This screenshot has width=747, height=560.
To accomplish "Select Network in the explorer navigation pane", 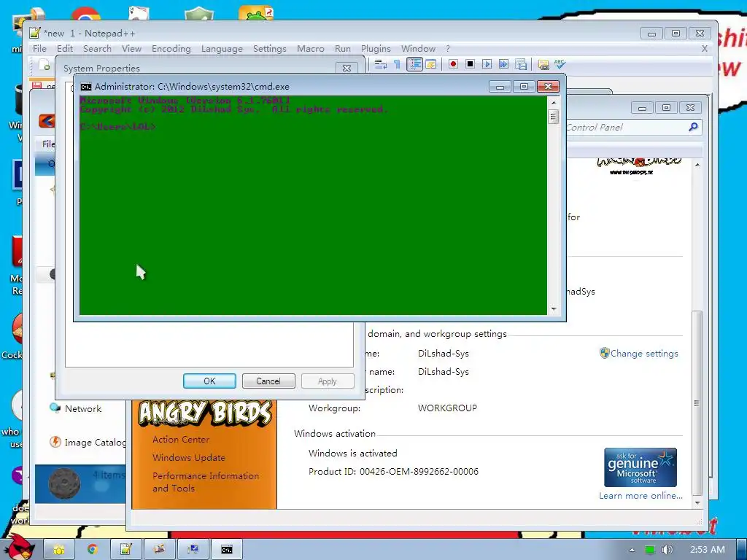I will click(83, 408).
